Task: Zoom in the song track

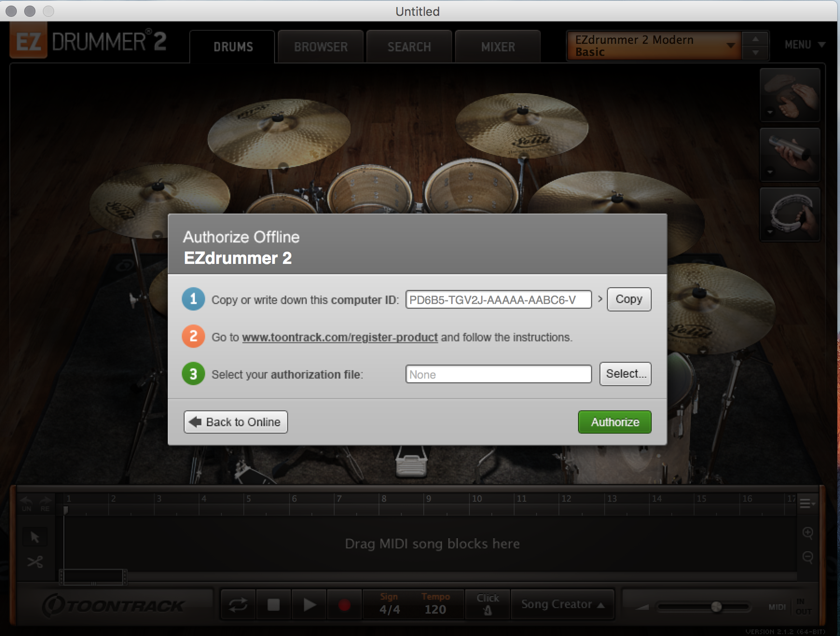Action: click(808, 532)
